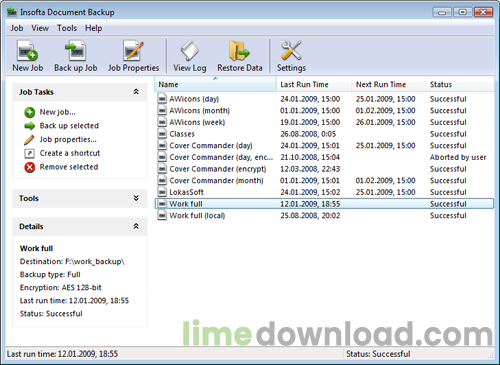Click the job icon of Work full (local)
Viewport: 500px width, 365px height.
coord(162,215)
